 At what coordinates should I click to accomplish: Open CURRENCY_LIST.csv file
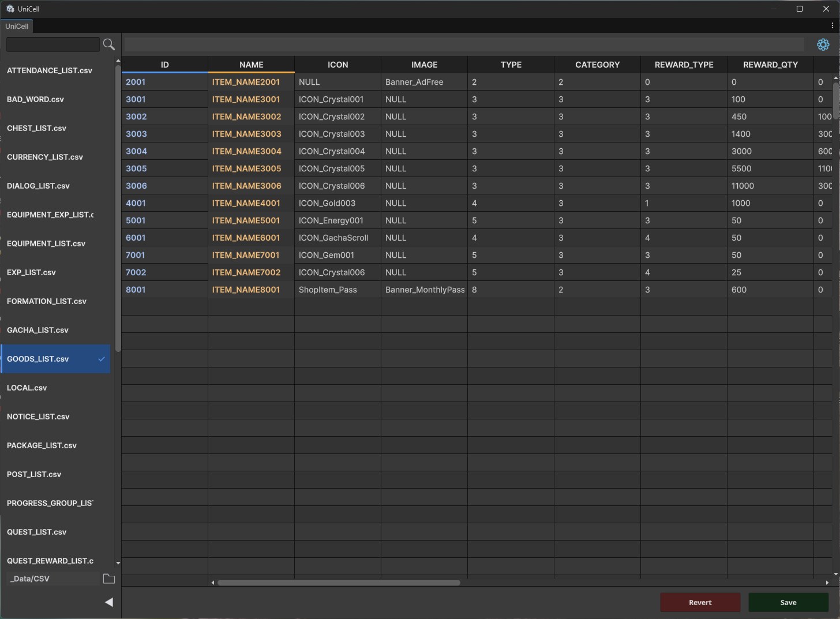[55, 157]
